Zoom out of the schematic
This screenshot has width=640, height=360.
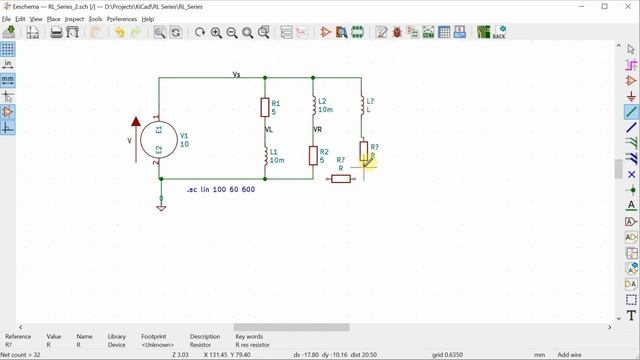(232, 32)
